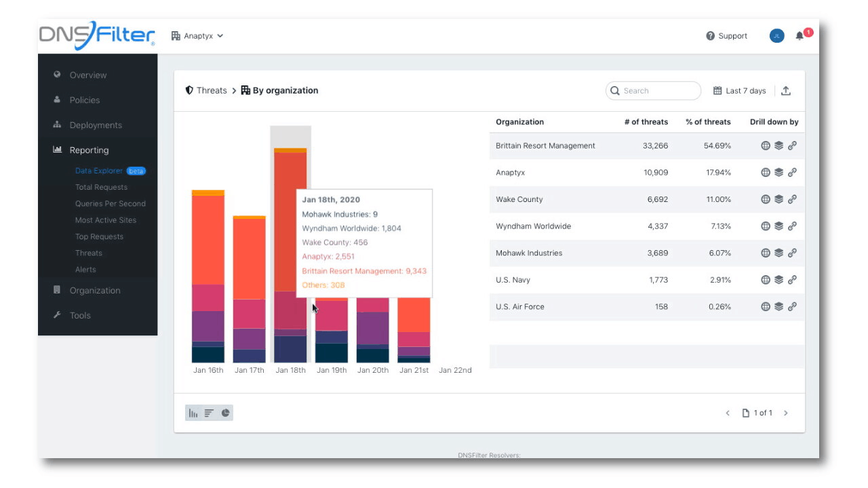868x488 pixels.
Task: Open the notifications bell
Action: pyautogui.click(x=800, y=36)
